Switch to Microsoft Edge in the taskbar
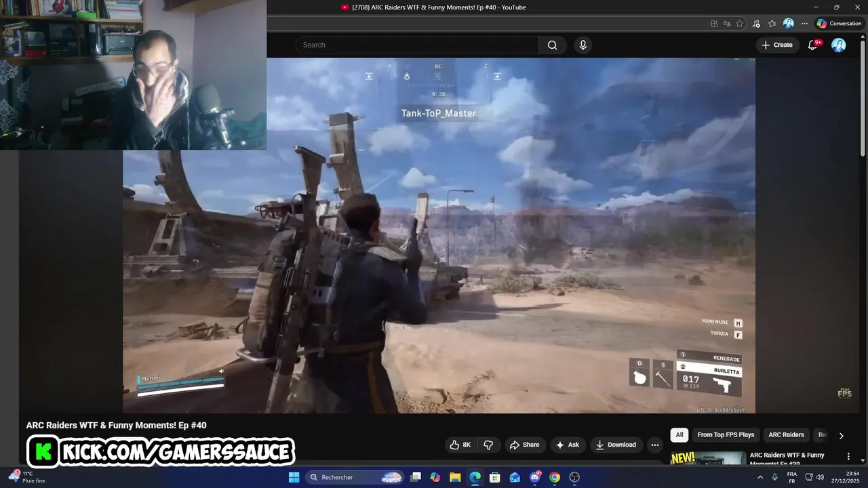 (475, 477)
